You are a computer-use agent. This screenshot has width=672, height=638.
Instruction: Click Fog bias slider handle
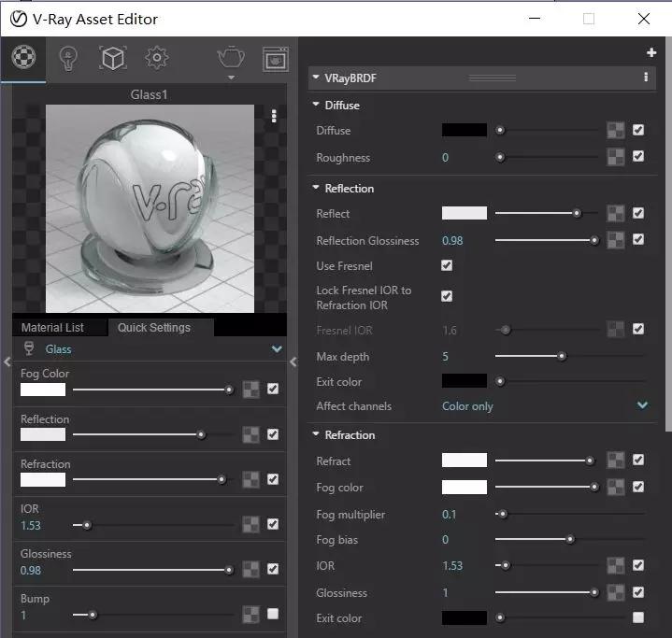coord(570,539)
